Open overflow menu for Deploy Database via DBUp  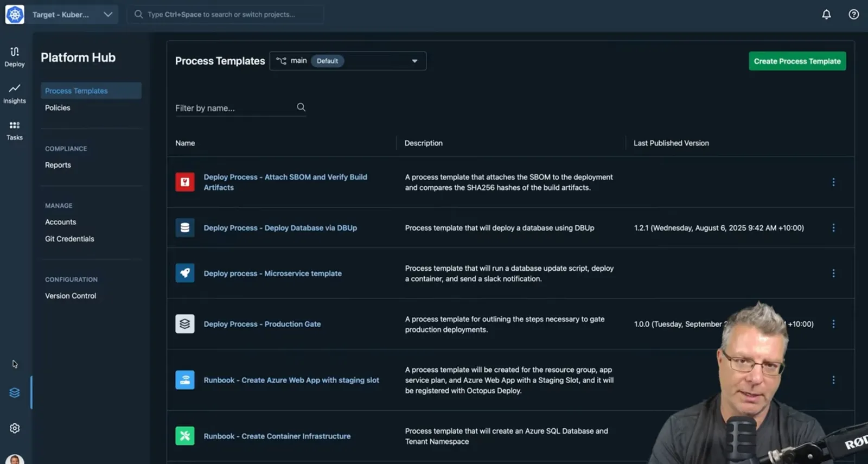[x=833, y=228]
